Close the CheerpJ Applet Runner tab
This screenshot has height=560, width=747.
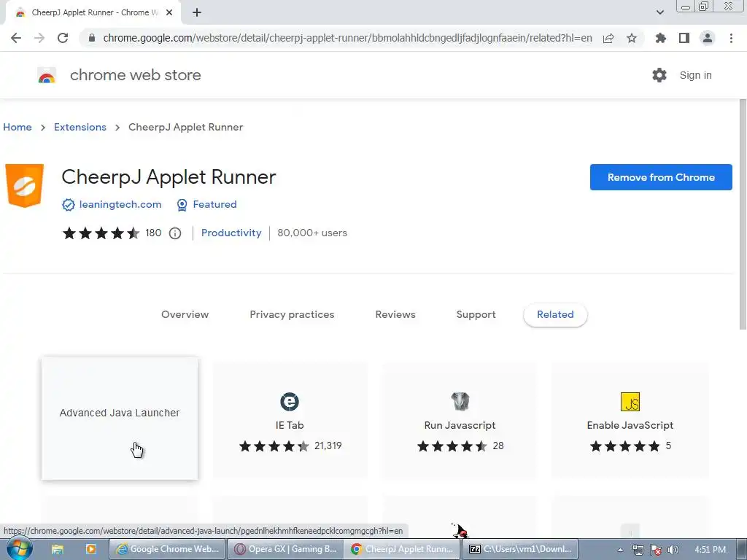point(169,12)
